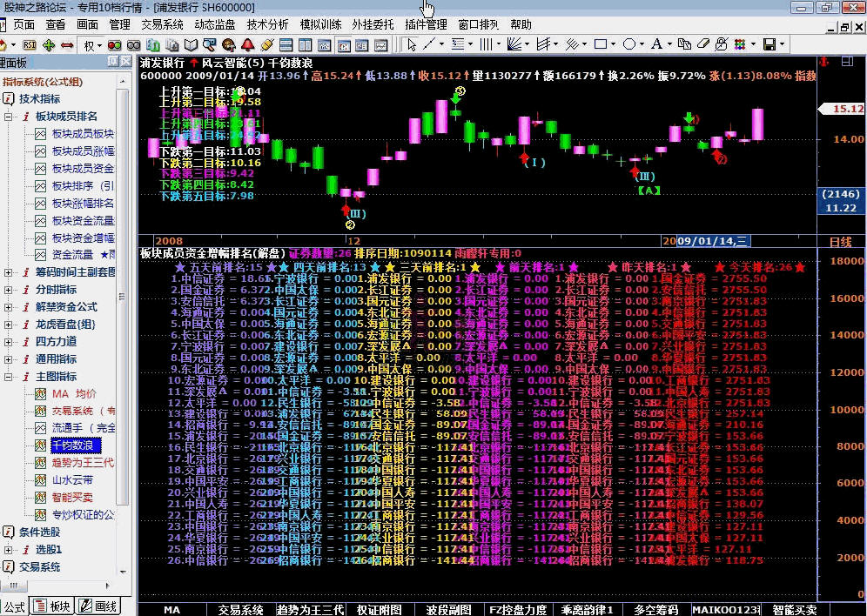Collapse the 板块成员排名 tree node
Image resolution: width=867 pixels, height=616 pixels.
click(9, 117)
